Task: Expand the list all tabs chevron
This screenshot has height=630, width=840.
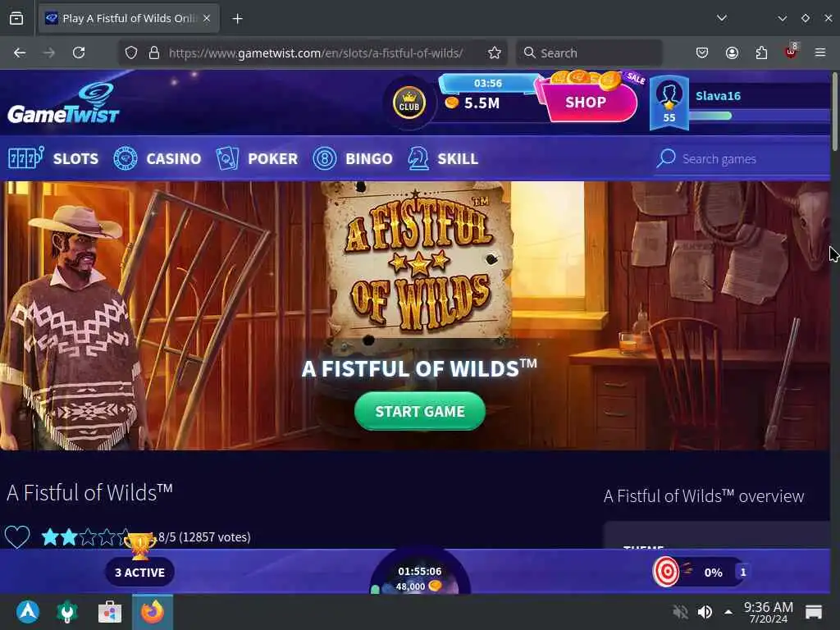Action: pos(722,18)
